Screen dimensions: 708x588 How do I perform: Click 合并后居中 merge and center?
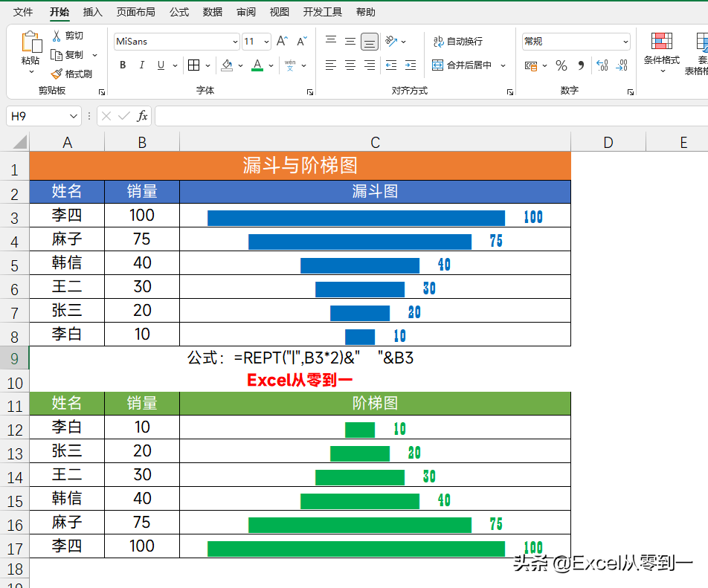(x=462, y=65)
